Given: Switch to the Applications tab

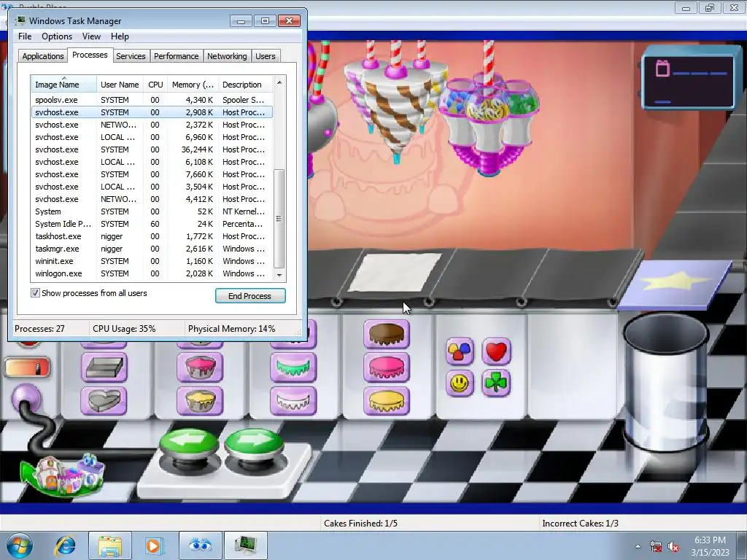Looking at the screenshot, I should [x=43, y=56].
